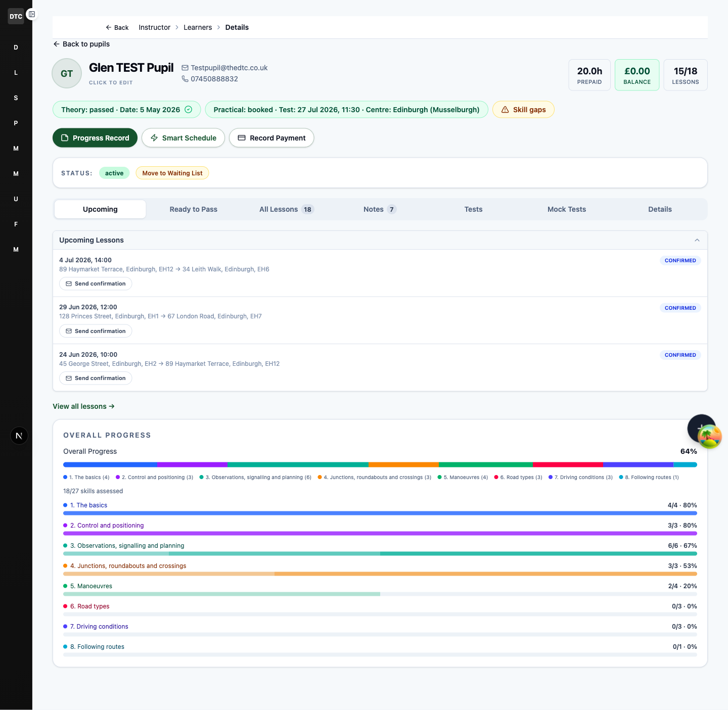Click the Record Payment button
The width and height of the screenshot is (728, 710).
[271, 138]
